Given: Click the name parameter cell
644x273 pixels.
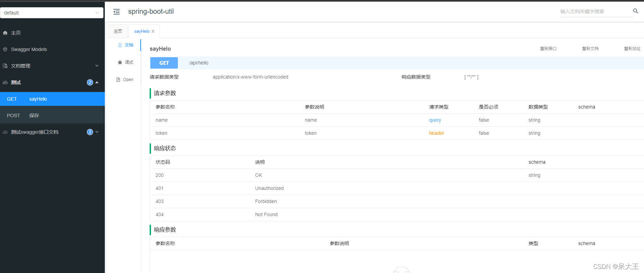Looking at the screenshot, I should tap(162, 120).
